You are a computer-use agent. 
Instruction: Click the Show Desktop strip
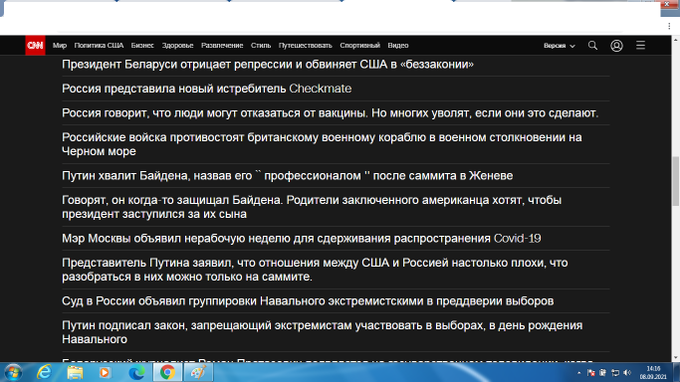point(677,372)
